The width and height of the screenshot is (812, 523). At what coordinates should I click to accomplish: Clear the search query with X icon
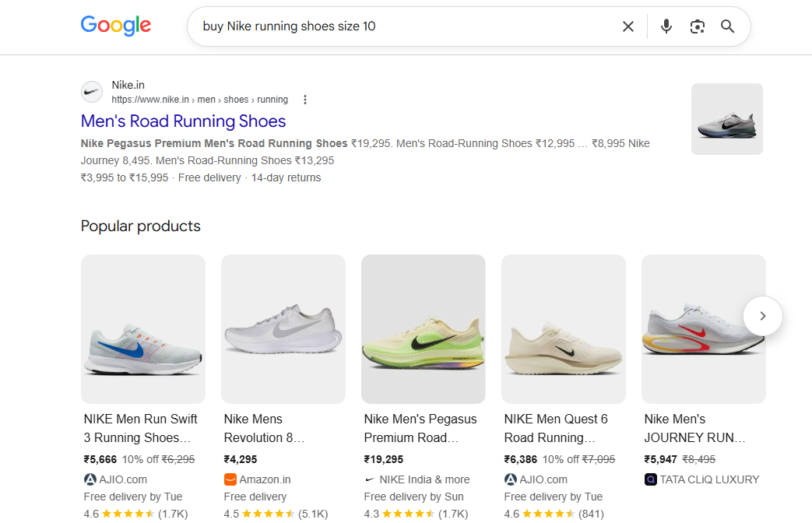coord(627,26)
